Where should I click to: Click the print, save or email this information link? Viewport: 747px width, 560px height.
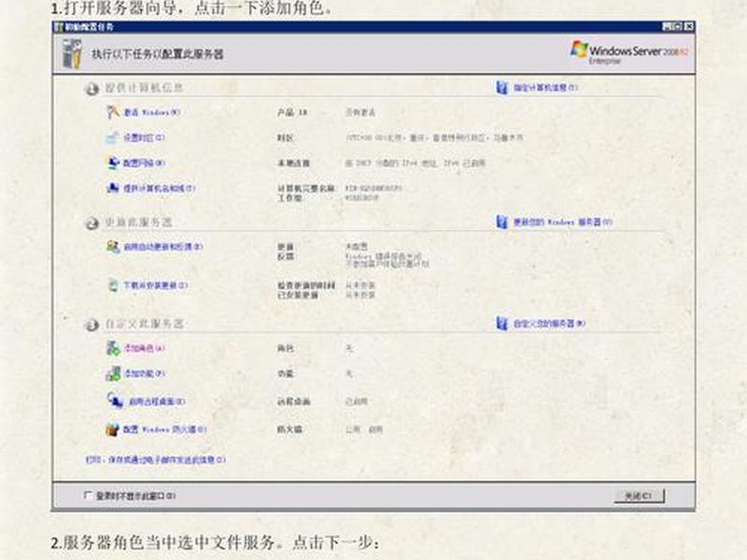(x=155, y=459)
